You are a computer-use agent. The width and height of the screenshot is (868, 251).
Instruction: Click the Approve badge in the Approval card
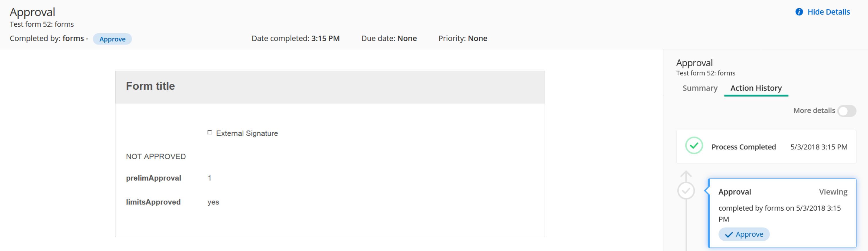(x=744, y=234)
